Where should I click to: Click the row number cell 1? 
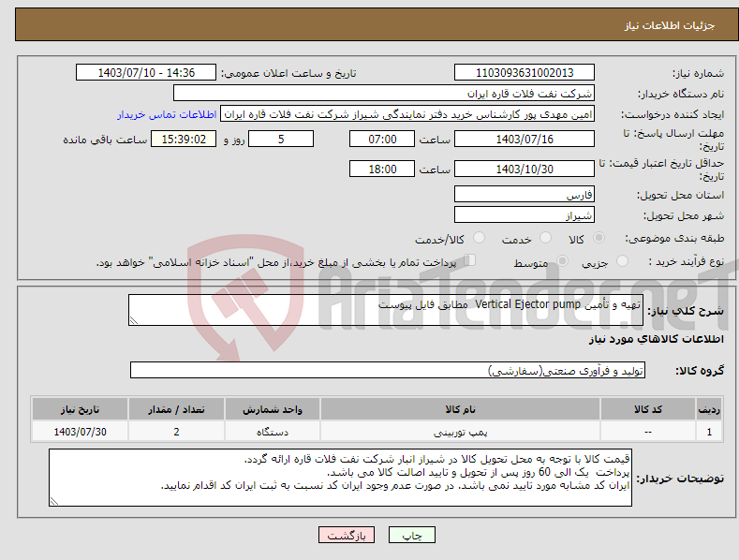coord(709,432)
